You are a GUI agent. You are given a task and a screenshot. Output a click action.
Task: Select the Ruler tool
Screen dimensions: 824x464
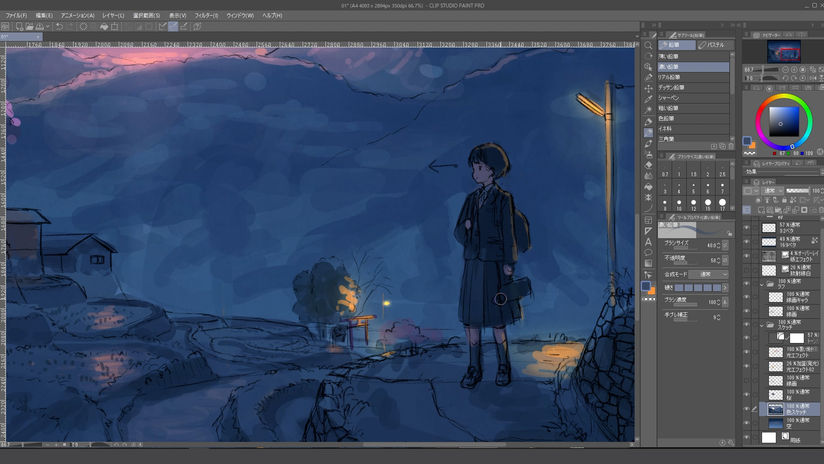coord(648,231)
